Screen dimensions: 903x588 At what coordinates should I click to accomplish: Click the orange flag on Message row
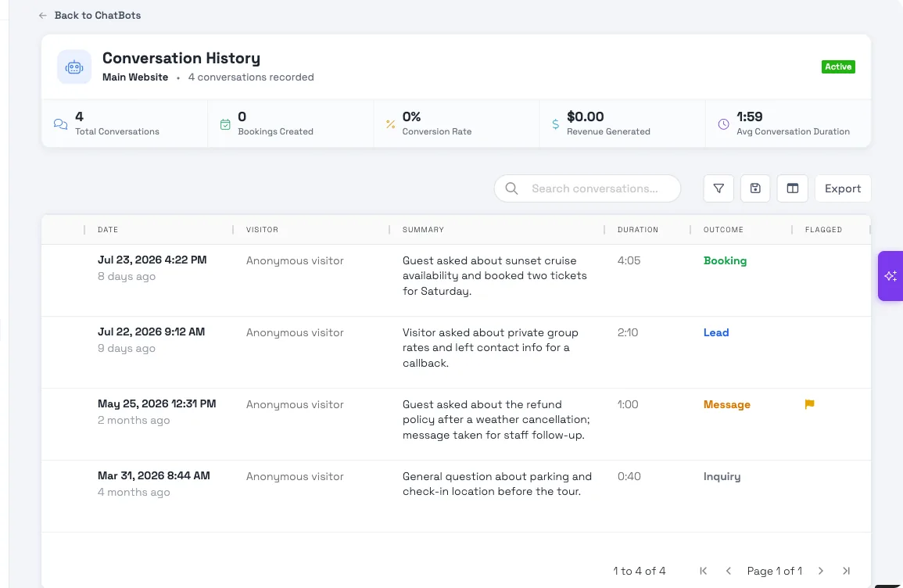(809, 404)
